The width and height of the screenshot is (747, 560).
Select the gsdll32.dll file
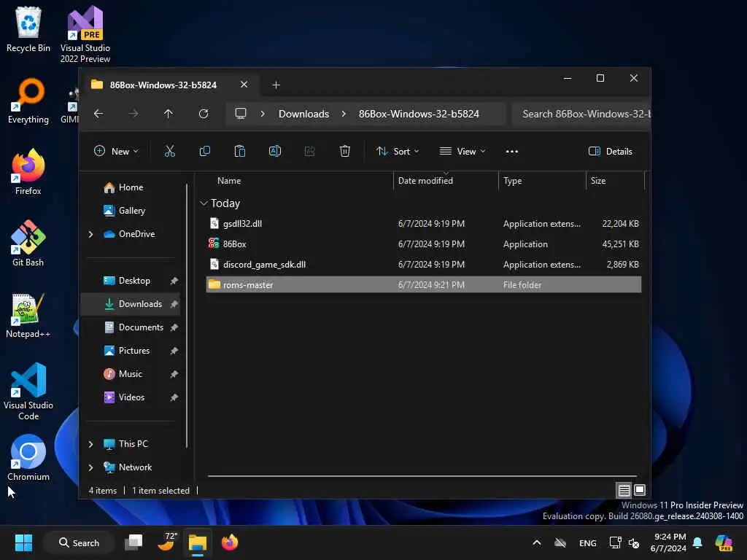(x=424, y=223)
